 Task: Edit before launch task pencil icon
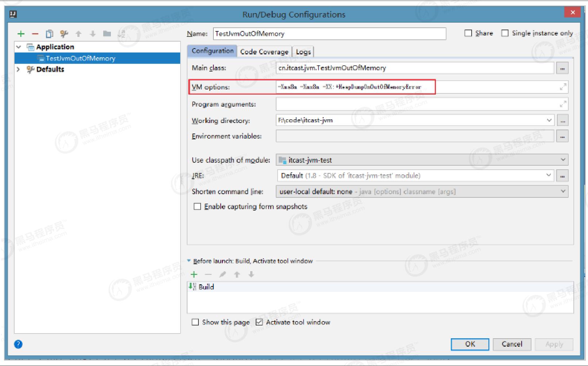[x=223, y=274]
